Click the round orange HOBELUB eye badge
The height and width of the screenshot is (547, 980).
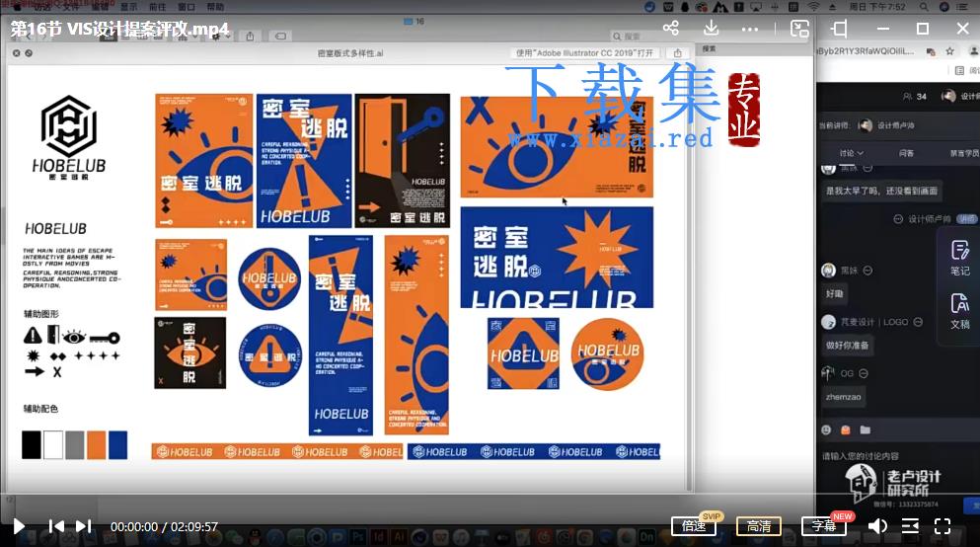click(x=608, y=353)
